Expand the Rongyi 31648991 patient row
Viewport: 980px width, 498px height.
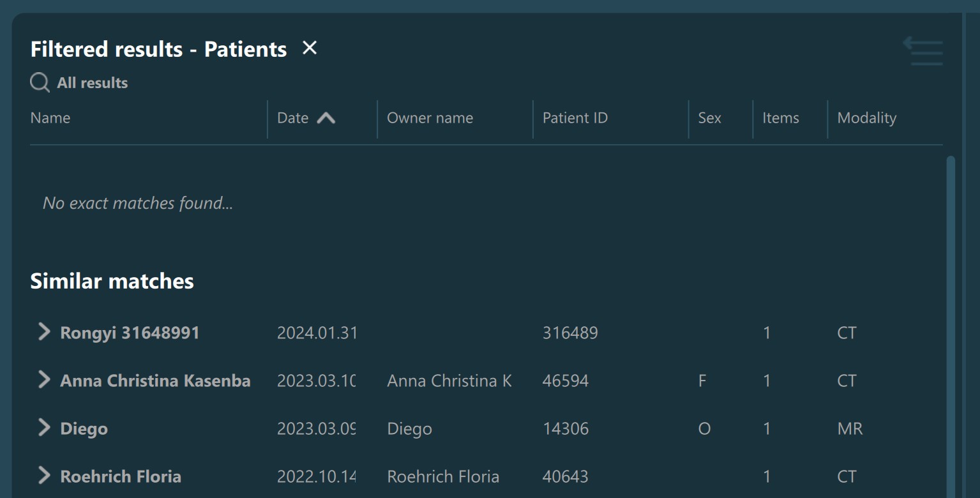tap(44, 332)
